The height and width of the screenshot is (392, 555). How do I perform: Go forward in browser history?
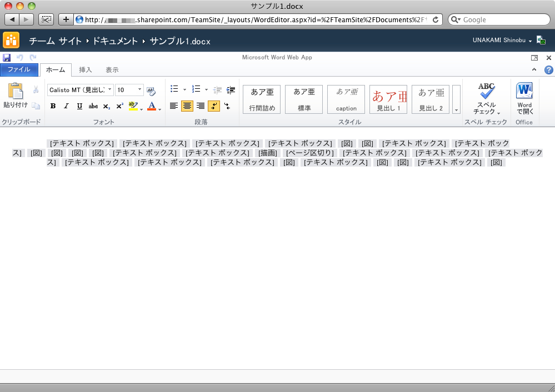pyautogui.click(x=27, y=19)
